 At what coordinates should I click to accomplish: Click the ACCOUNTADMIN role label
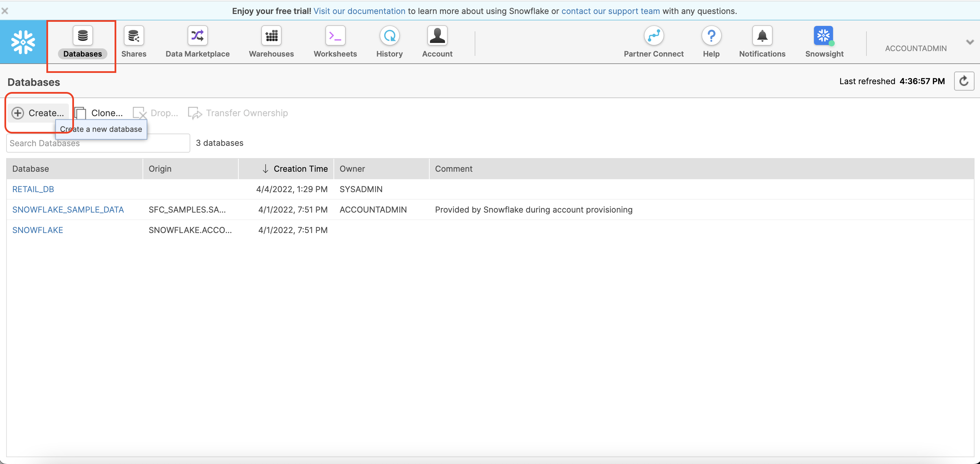pyautogui.click(x=916, y=48)
